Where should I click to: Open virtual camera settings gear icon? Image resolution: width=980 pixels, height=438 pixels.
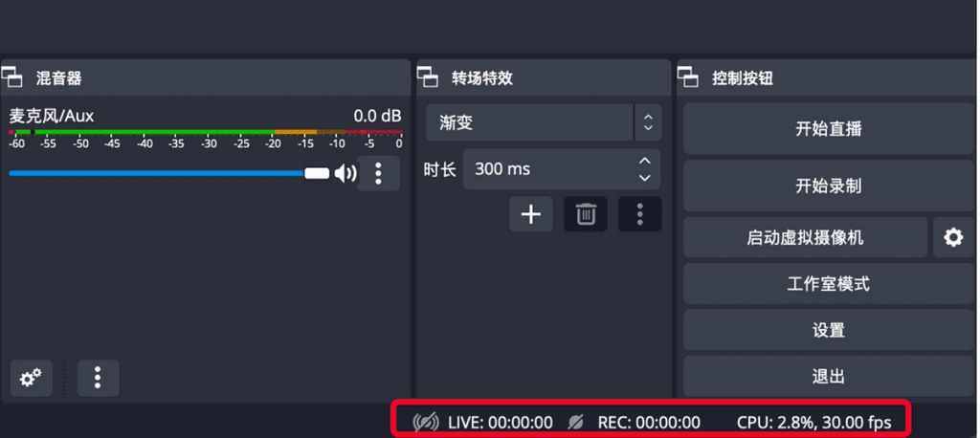click(x=953, y=237)
